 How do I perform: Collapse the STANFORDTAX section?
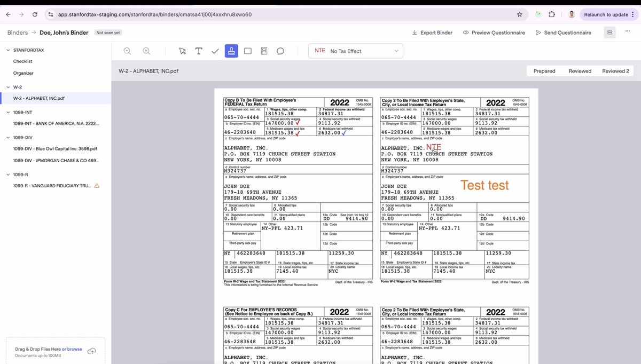[8, 50]
